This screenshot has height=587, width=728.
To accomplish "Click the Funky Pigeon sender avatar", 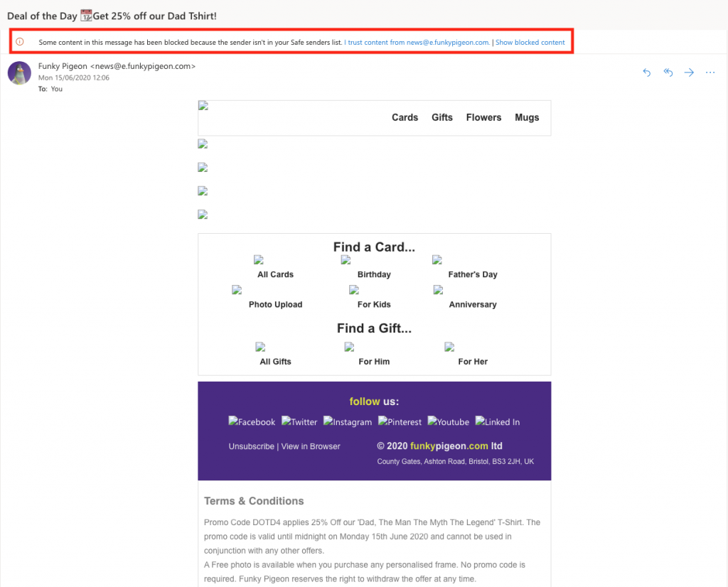I will 19,73.
